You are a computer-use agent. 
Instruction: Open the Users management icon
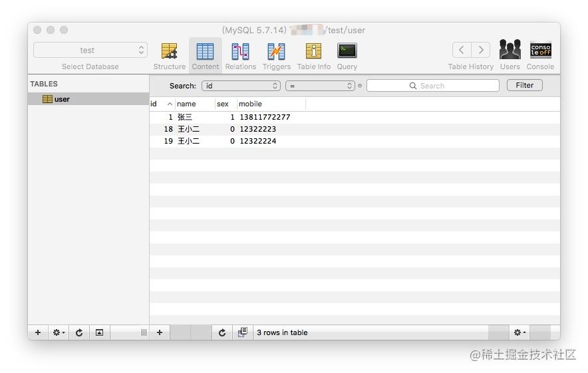510,55
